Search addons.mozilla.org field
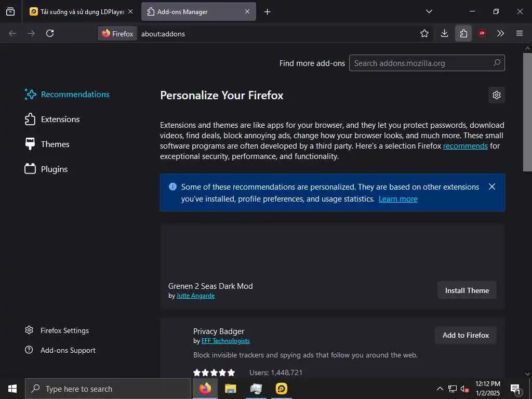Image resolution: width=532 pixels, height=399 pixels. [427, 63]
